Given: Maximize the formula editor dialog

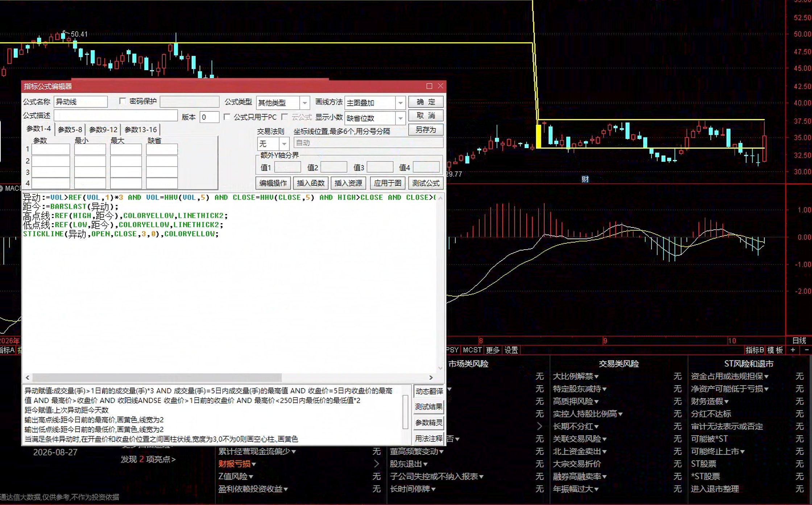Looking at the screenshot, I should pos(429,86).
